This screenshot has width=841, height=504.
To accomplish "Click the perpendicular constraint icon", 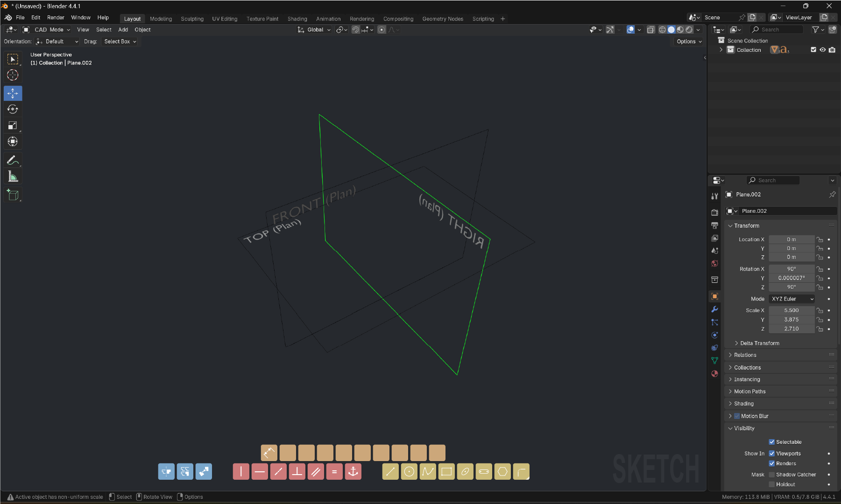I will tap(297, 472).
